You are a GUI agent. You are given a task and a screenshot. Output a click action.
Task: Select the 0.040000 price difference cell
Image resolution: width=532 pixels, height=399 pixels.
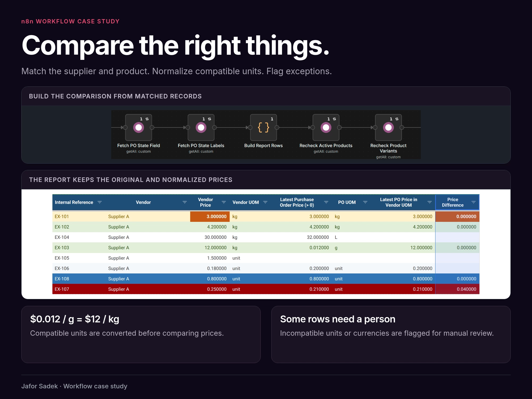click(457, 289)
